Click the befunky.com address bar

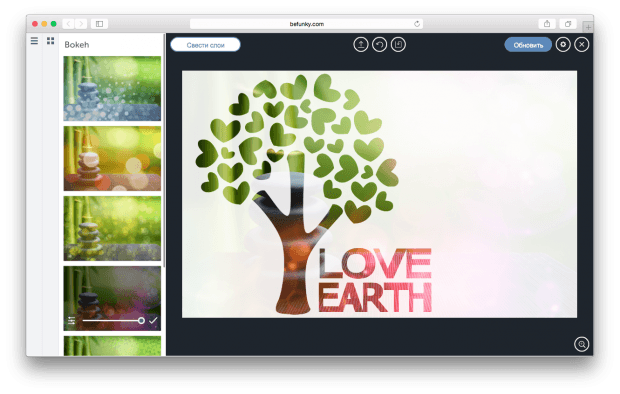click(306, 24)
